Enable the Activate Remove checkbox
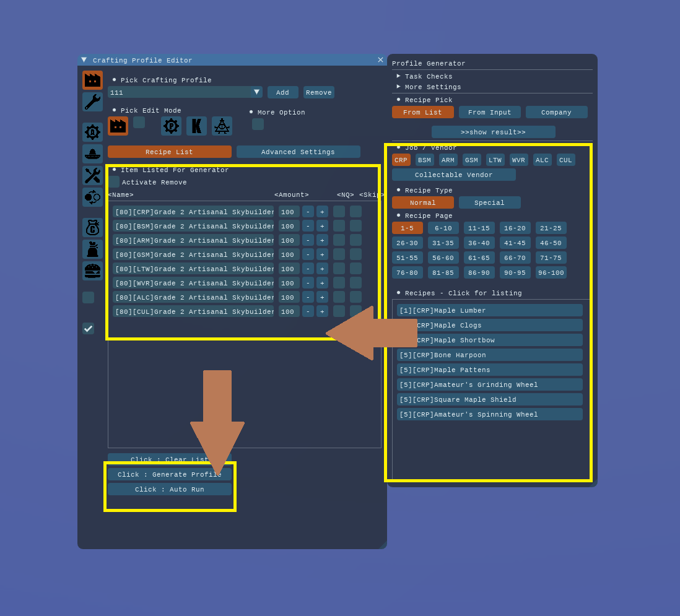 (x=114, y=182)
